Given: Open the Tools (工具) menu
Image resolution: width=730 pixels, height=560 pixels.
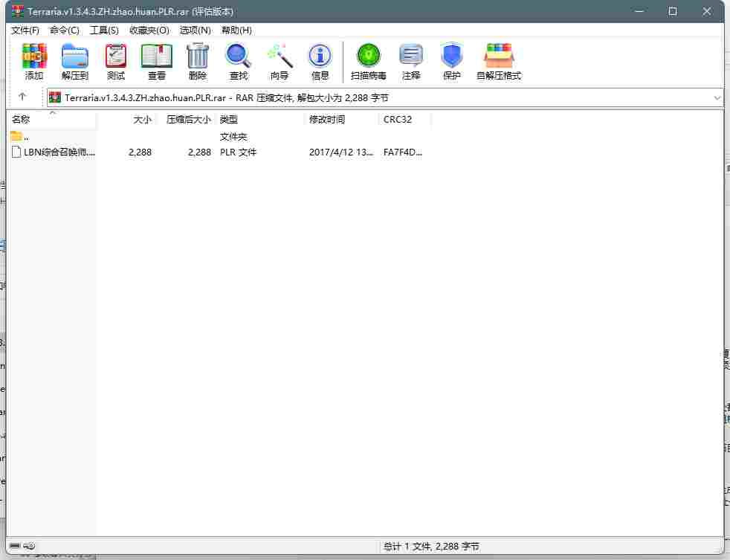Looking at the screenshot, I should 104,30.
